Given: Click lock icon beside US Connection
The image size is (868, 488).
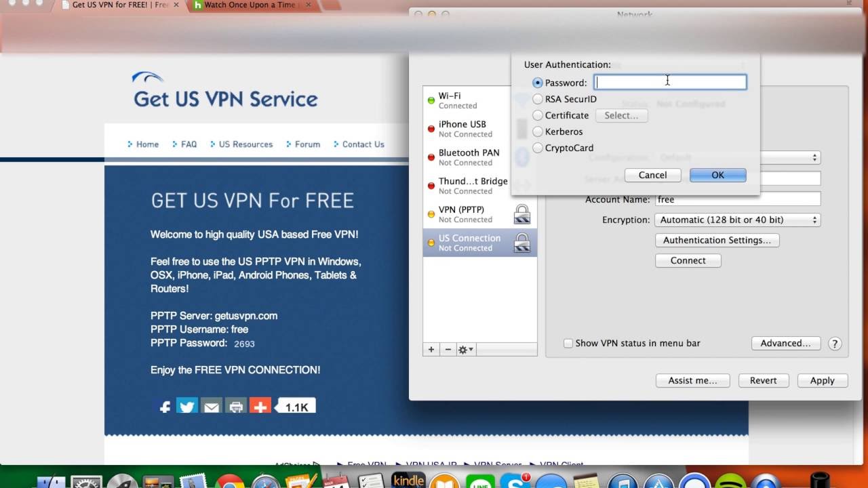Looking at the screenshot, I should tap(522, 243).
